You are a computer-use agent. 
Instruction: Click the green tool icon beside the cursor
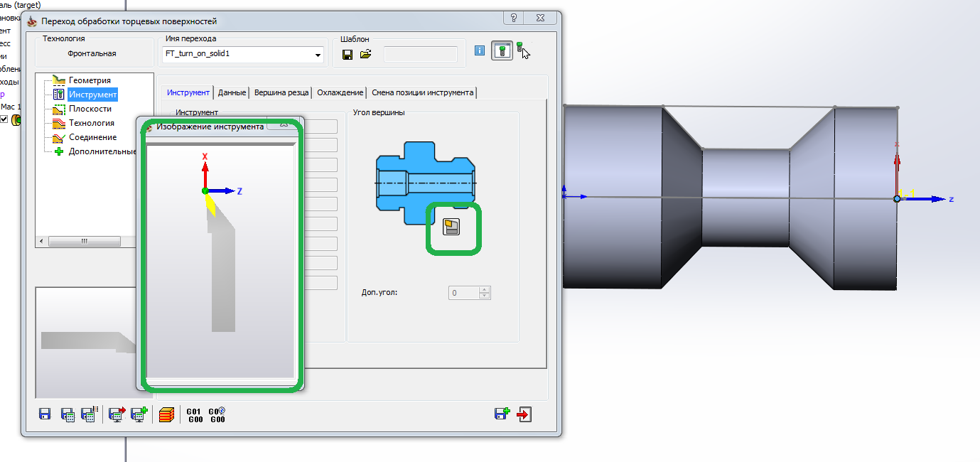[x=520, y=48]
